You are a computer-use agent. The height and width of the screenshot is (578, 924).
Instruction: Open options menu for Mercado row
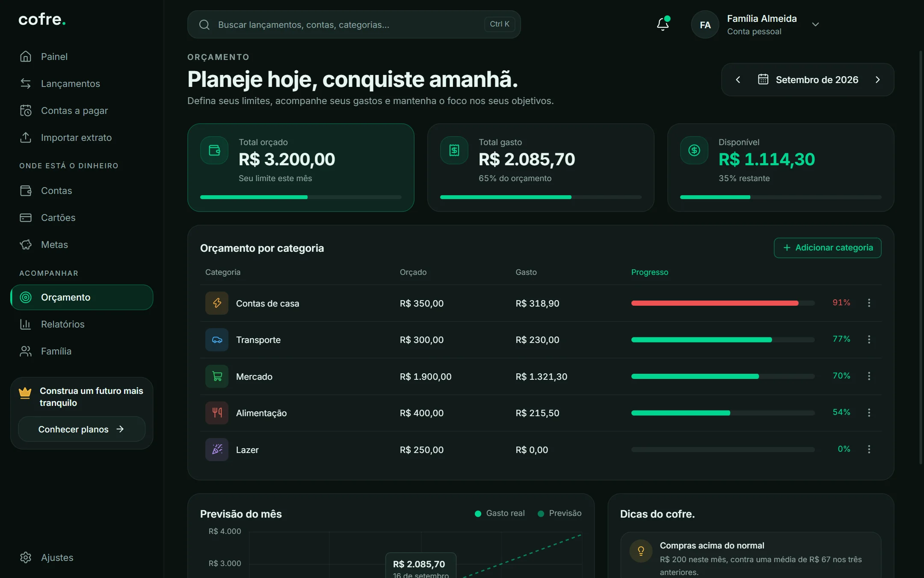tap(869, 376)
